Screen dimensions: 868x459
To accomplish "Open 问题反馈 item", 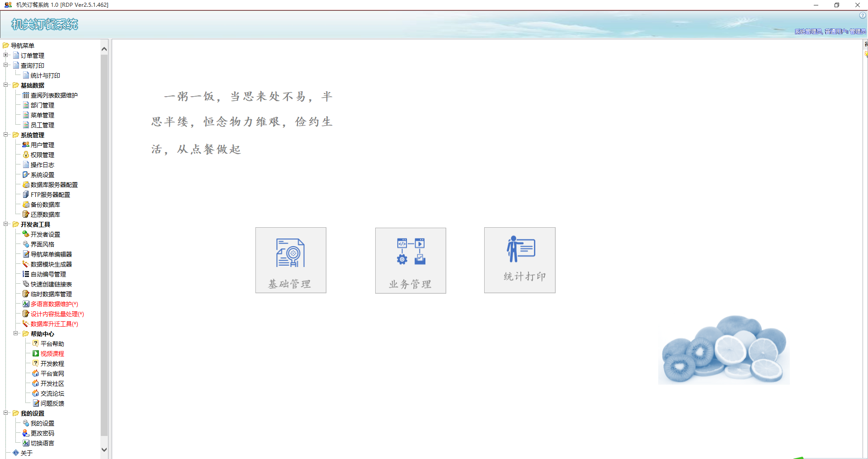I will (x=52, y=403).
